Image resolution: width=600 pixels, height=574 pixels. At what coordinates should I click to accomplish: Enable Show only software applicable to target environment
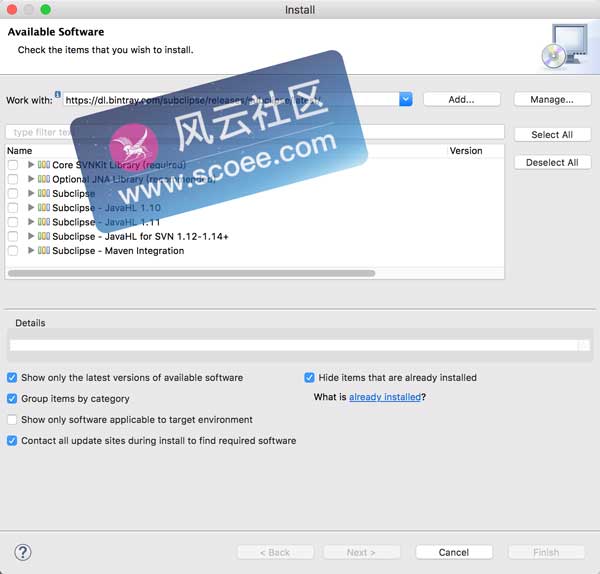pyautogui.click(x=12, y=420)
